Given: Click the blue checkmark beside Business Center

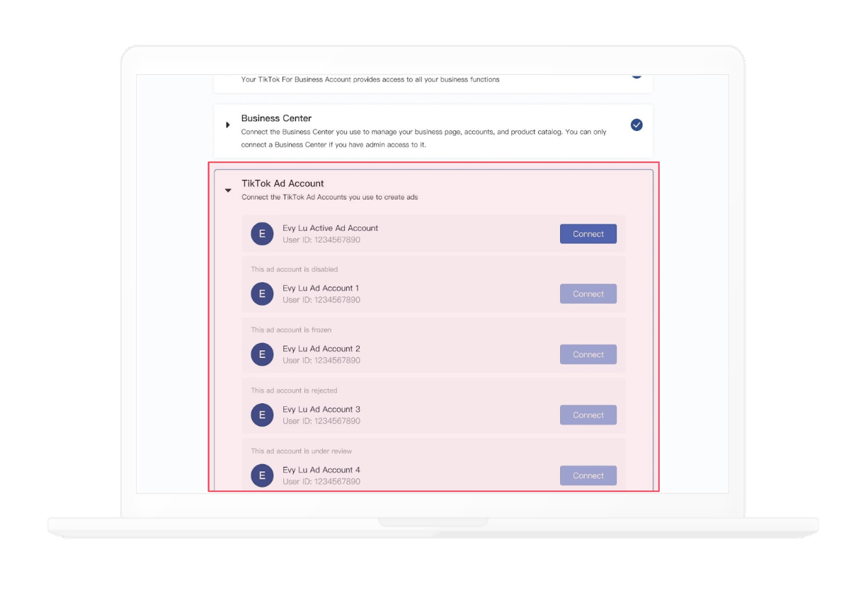Looking at the screenshot, I should (636, 125).
